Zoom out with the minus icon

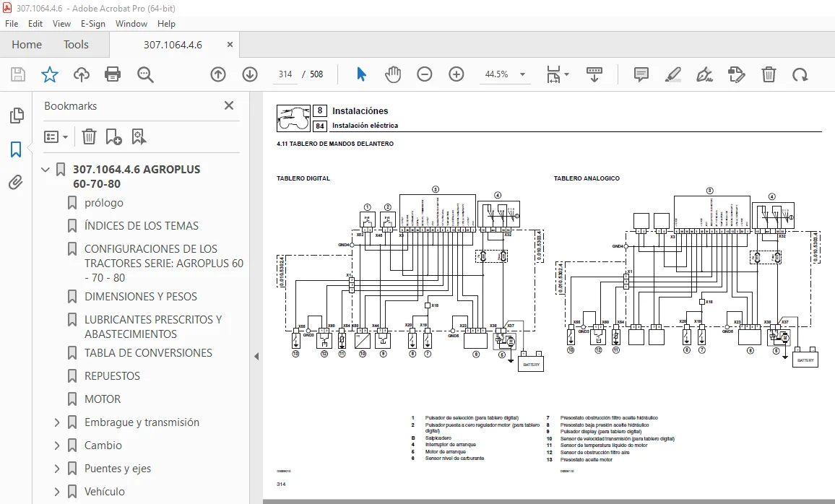coord(425,74)
